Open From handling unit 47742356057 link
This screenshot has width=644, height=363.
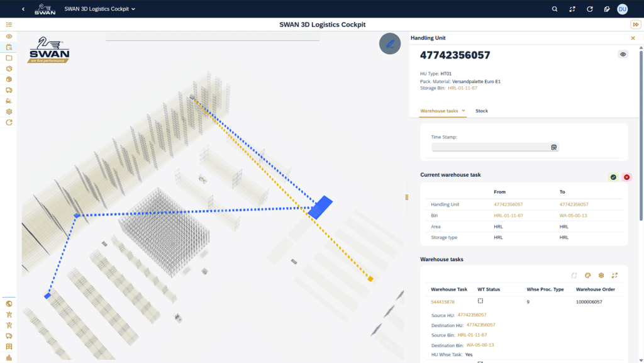(x=508, y=204)
